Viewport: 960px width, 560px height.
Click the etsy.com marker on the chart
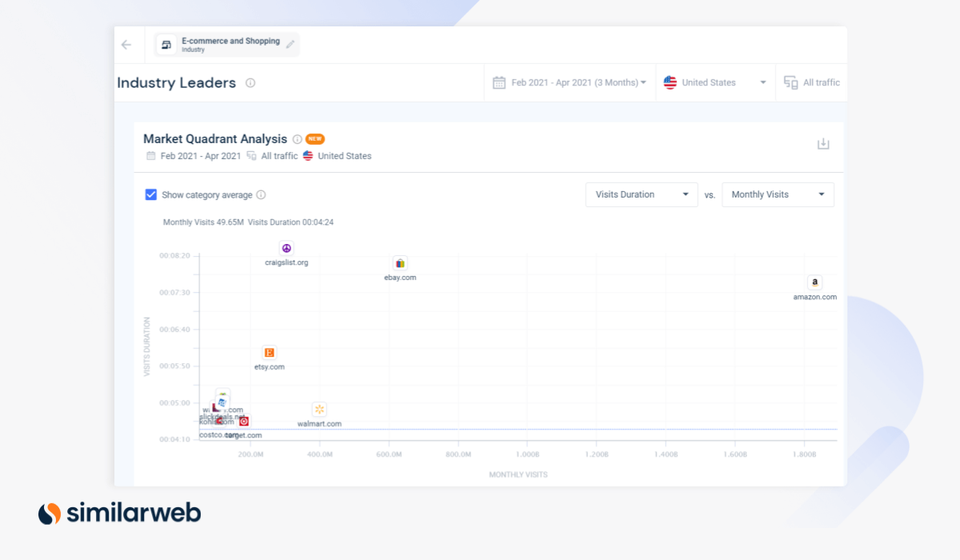point(270,353)
